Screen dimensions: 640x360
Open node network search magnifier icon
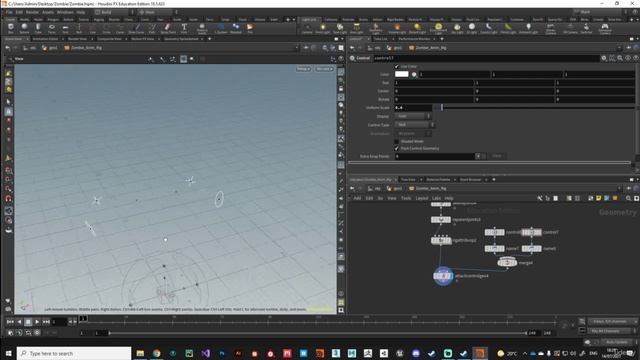click(x=628, y=198)
